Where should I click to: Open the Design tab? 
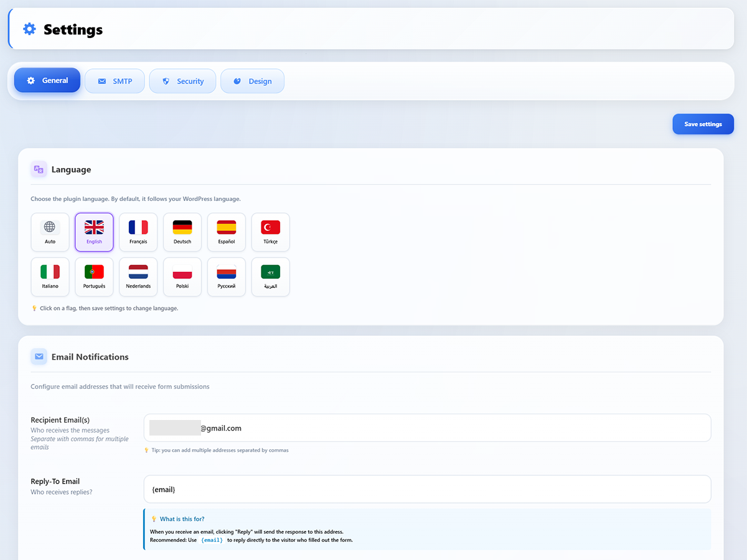(252, 80)
